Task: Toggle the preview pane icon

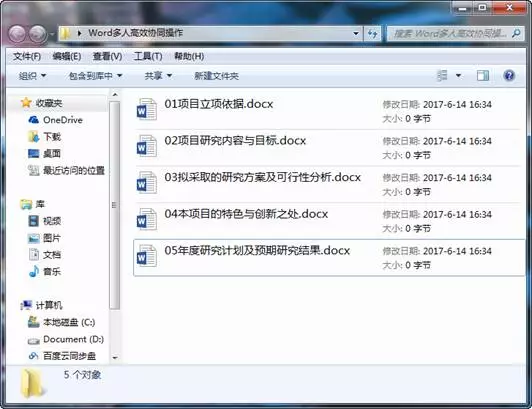Action: point(483,75)
